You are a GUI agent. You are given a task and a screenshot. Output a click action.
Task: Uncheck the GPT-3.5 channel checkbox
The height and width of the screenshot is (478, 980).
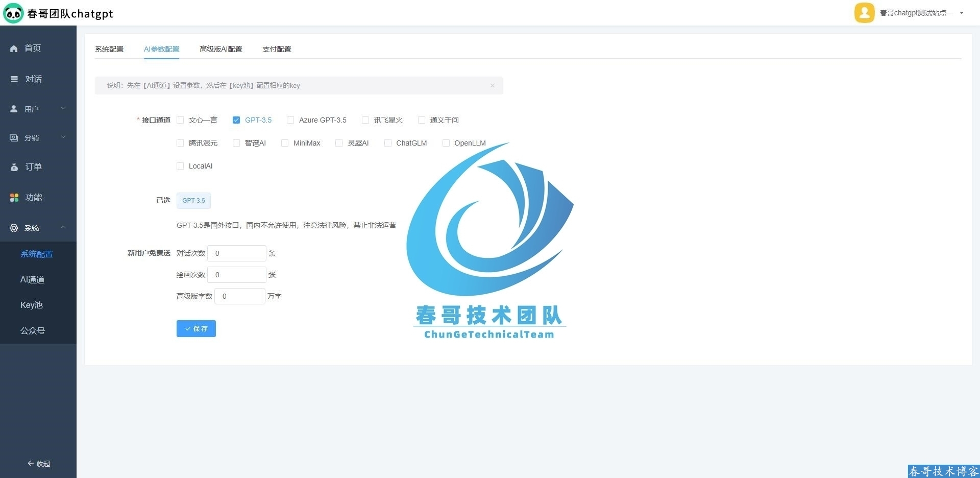pos(236,120)
